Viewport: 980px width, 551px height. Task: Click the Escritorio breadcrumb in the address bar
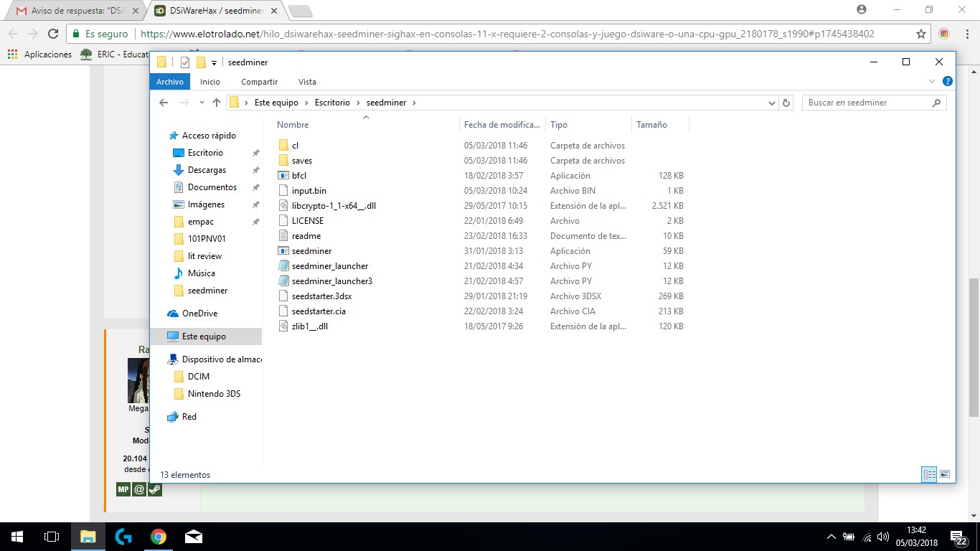[x=332, y=103]
